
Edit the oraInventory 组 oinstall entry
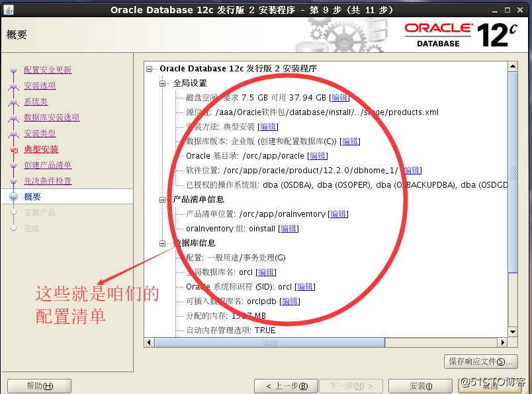tap(288, 229)
